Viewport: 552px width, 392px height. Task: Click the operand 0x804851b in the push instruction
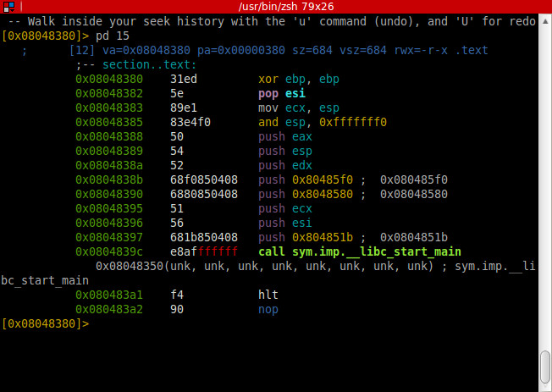(x=322, y=238)
